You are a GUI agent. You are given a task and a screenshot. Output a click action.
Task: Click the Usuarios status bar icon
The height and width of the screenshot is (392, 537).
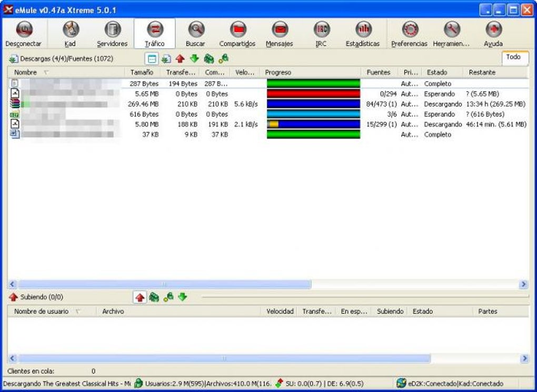pos(138,384)
